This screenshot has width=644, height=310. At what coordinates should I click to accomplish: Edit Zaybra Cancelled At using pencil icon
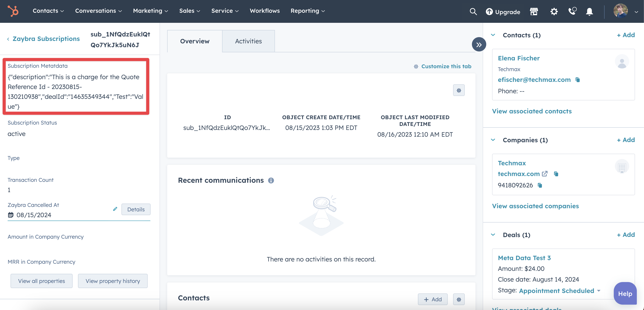coord(115,209)
